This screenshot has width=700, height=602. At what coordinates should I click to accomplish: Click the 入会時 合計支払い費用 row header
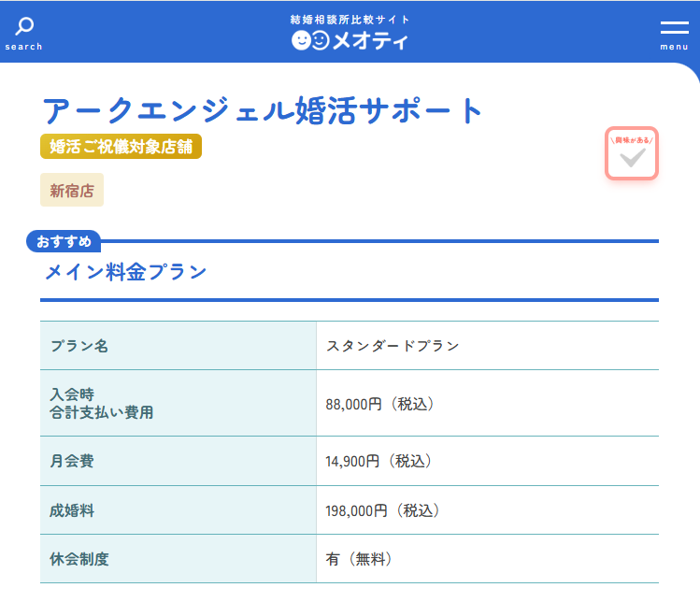179,403
